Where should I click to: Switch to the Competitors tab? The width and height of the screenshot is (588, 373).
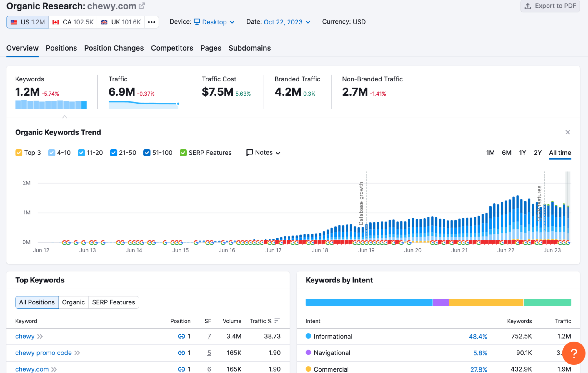(x=172, y=48)
